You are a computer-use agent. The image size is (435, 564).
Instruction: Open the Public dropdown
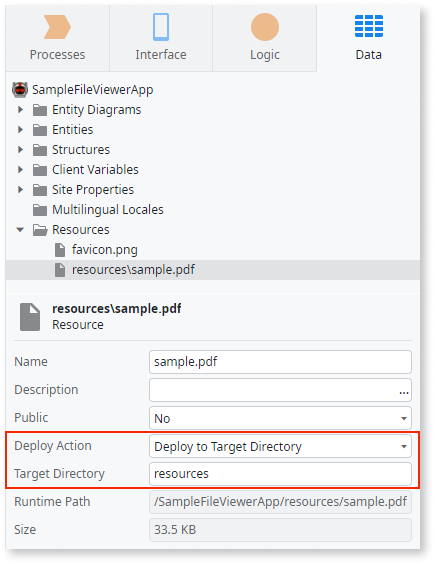[280, 418]
